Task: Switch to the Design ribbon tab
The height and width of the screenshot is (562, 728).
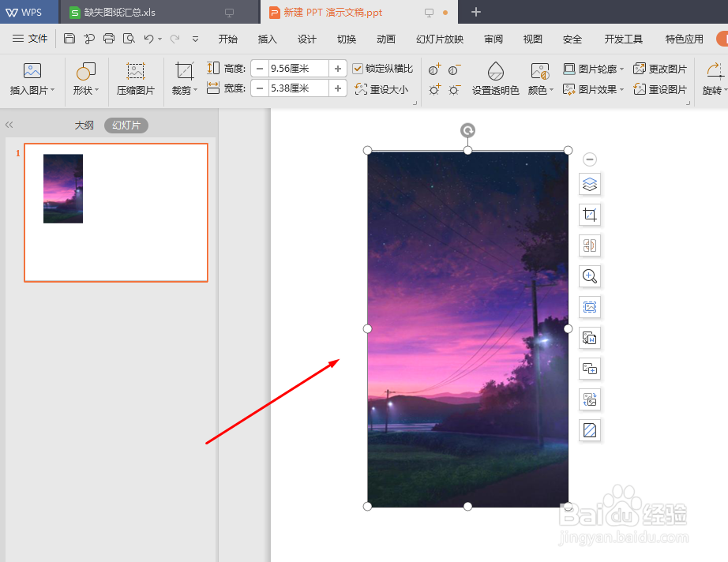Action: pos(307,39)
